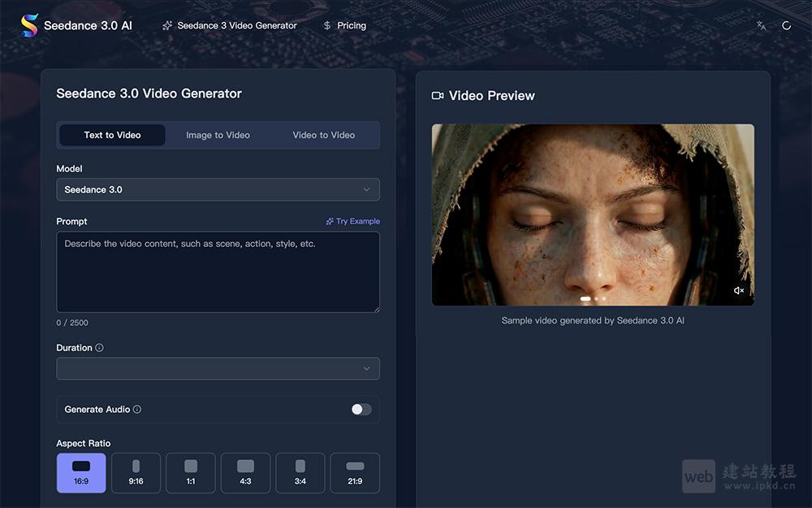The width and height of the screenshot is (812, 508).
Task: Unmute the sample video via speaker icon
Action: (738, 290)
